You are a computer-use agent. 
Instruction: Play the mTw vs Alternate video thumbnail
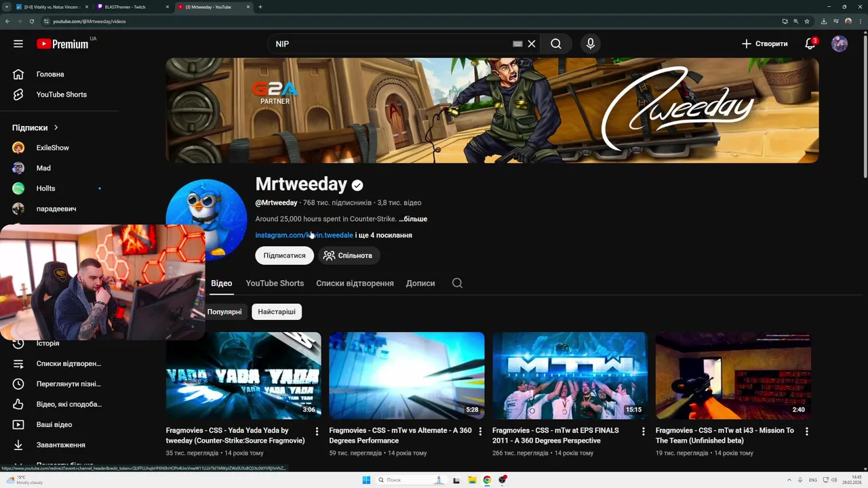coord(407,375)
